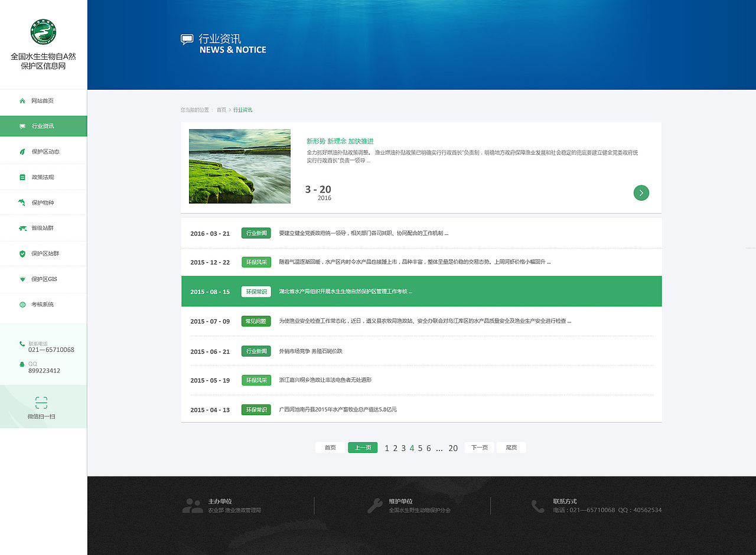Click the 常见问题 tag on the 2015-07-09 row
The width and height of the screenshot is (756, 555).
coord(256,321)
